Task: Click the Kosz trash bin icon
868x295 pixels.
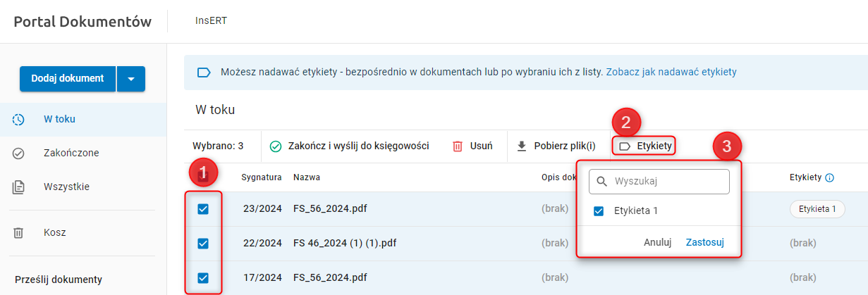Action: pos(19,232)
